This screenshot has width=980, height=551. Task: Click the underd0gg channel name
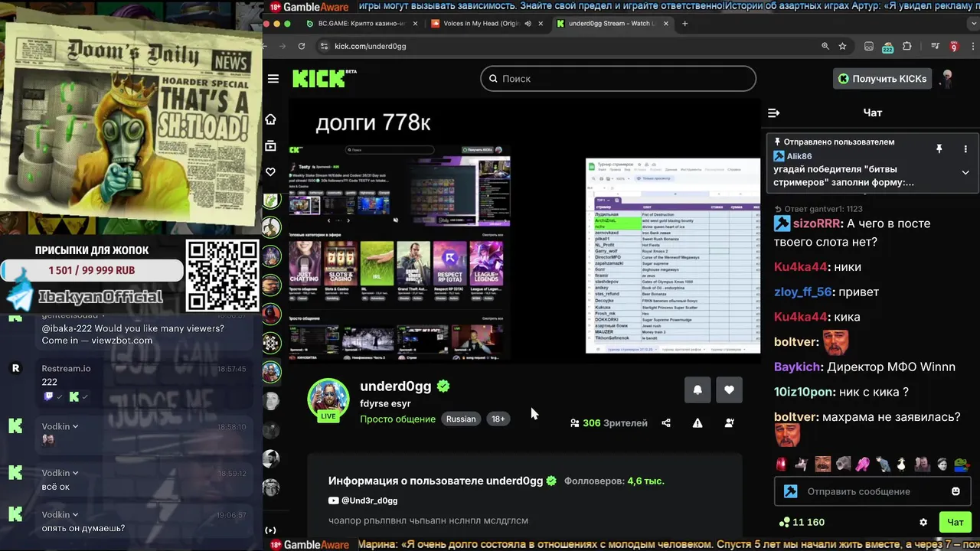[x=396, y=386]
